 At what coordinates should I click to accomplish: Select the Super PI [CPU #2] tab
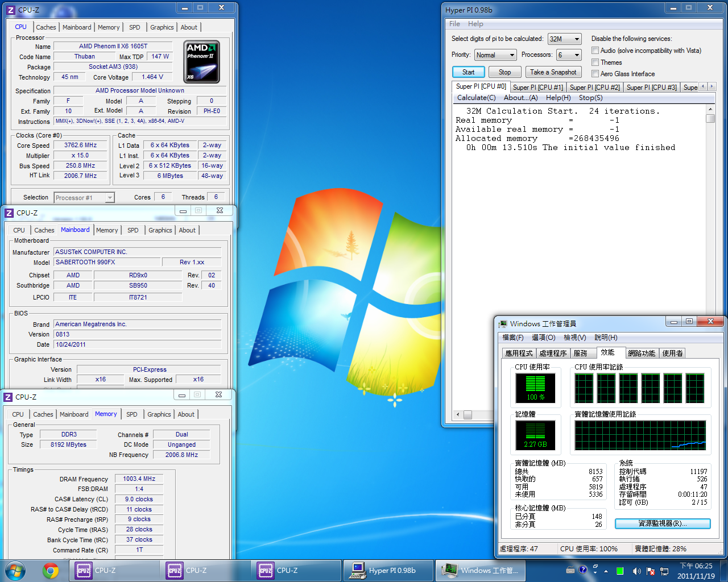coord(594,88)
